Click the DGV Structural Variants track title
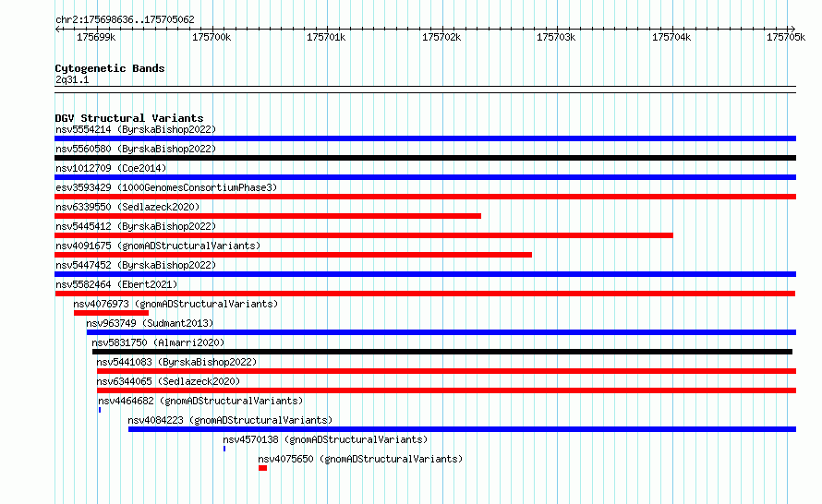Viewport: 822px width, 504px height. click(x=129, y=118)
